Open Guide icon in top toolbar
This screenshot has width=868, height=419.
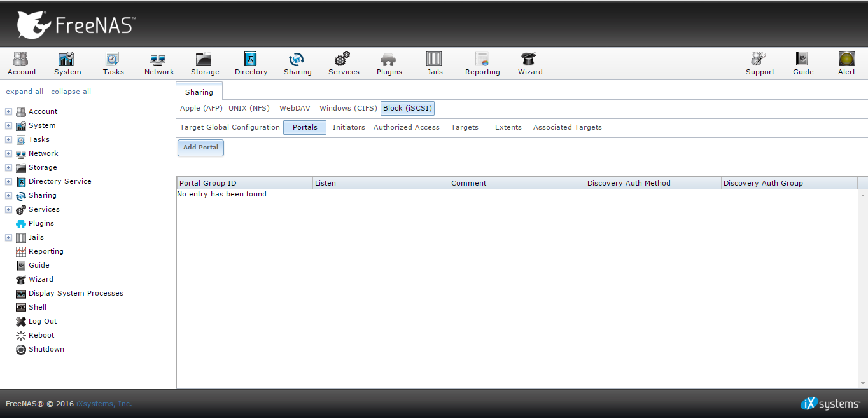[803, 64]
